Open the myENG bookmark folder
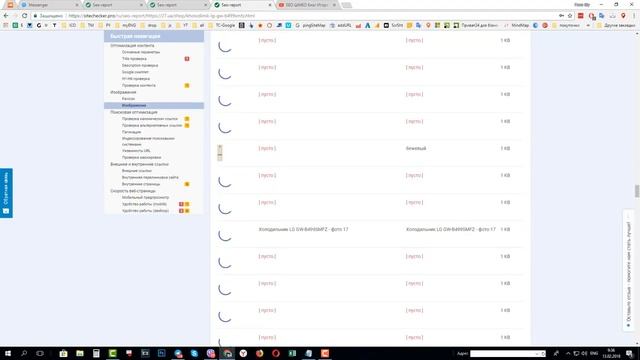 click(x=125, y=25)
